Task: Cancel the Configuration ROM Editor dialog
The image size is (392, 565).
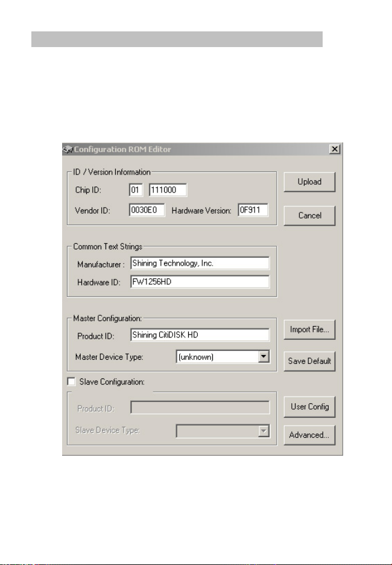Action: pyautogui.click(x=309, y=215)
